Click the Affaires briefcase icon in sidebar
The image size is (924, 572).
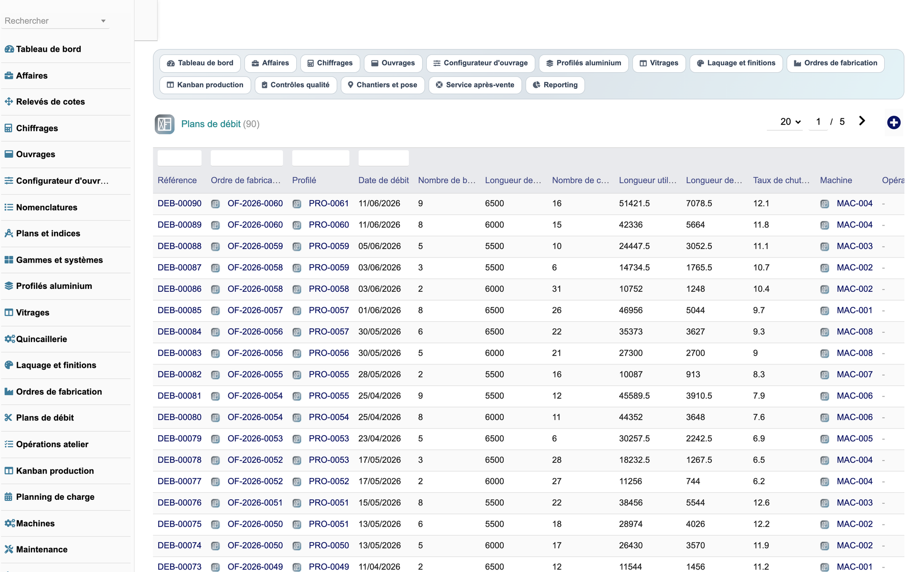click(9, 76)
